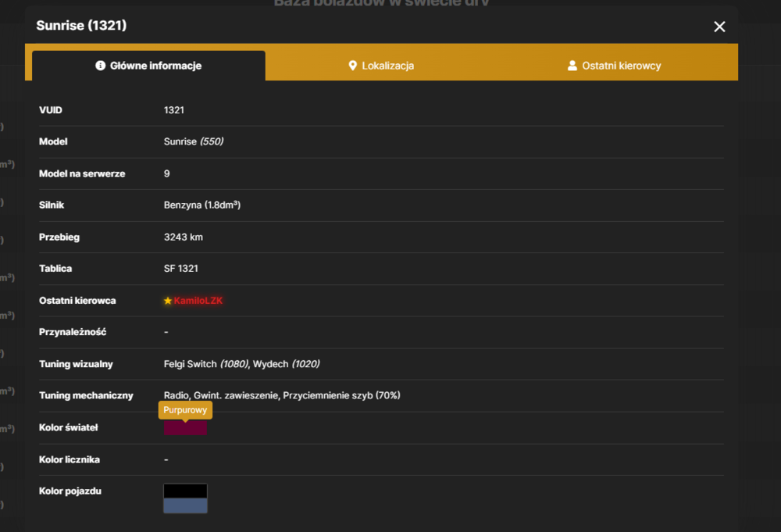The height and width of the screenshot is (532, 781).
Task: Click the Kolor świateł row label
Action: tap(68, 427)
